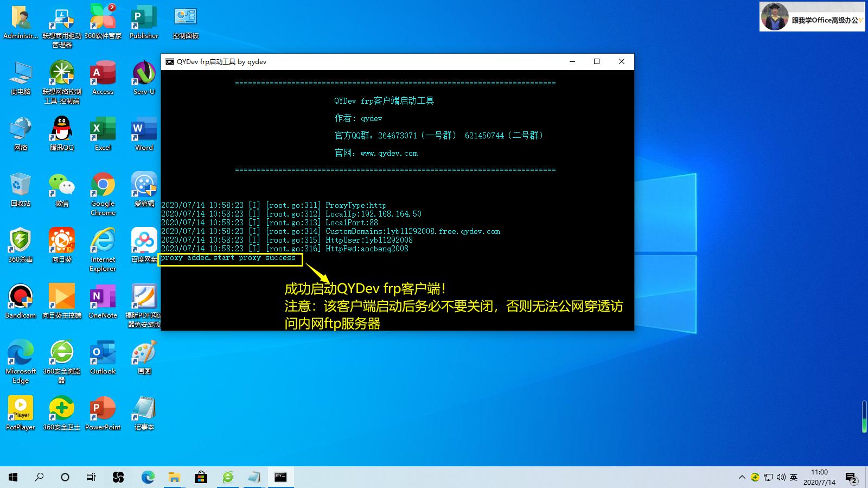Select the console window taskbar button
The height and width of the screenshot is (488, 868).
280,477
